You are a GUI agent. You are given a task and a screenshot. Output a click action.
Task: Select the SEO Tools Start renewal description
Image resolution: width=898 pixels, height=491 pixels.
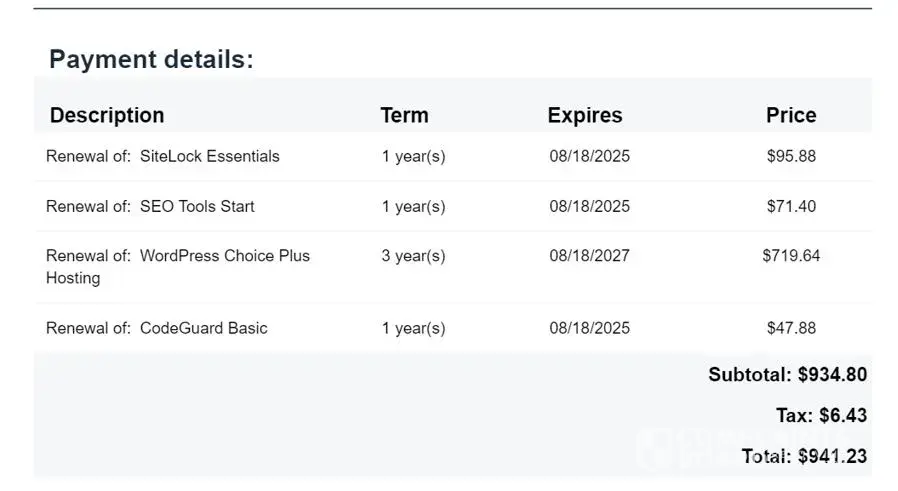coord(150,206)
